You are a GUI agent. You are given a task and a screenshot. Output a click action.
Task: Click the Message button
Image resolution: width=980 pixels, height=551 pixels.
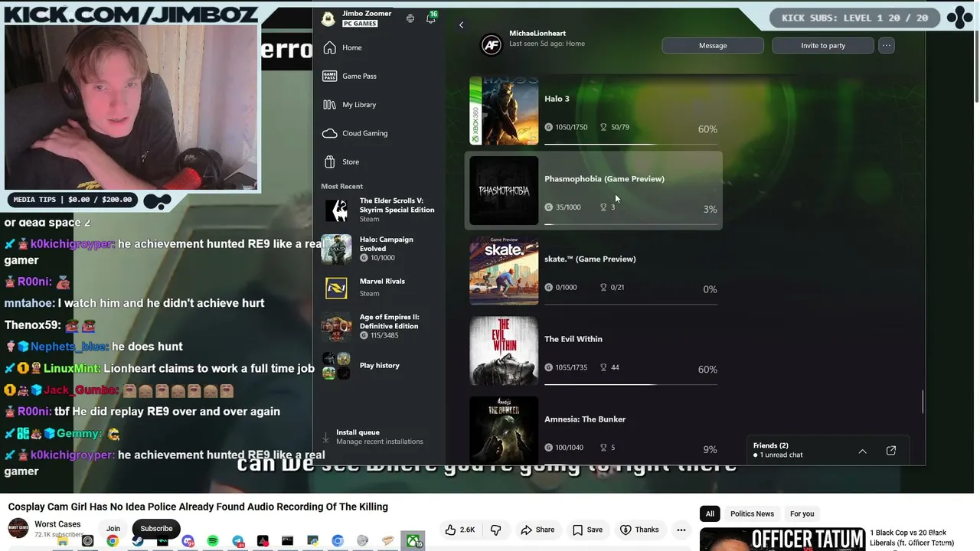click(x=713, y=45)
